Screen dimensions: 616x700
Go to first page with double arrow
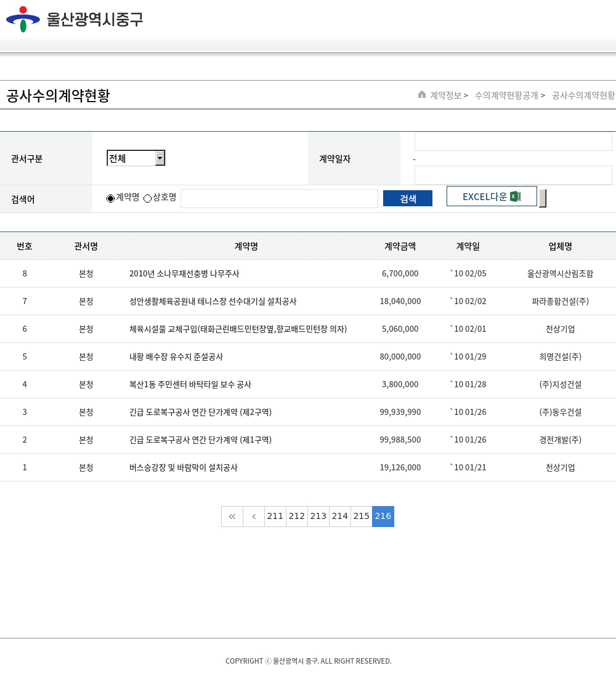(232, 517)
